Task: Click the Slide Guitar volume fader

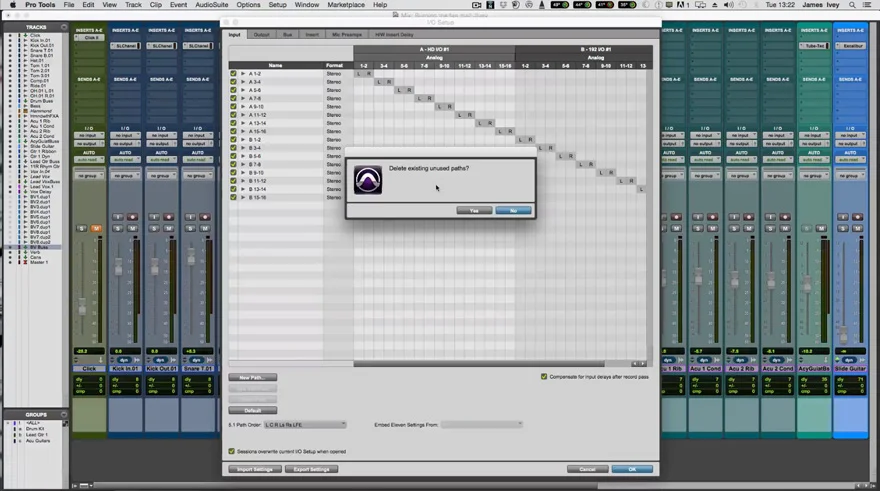Action: (x=843, y=334)
